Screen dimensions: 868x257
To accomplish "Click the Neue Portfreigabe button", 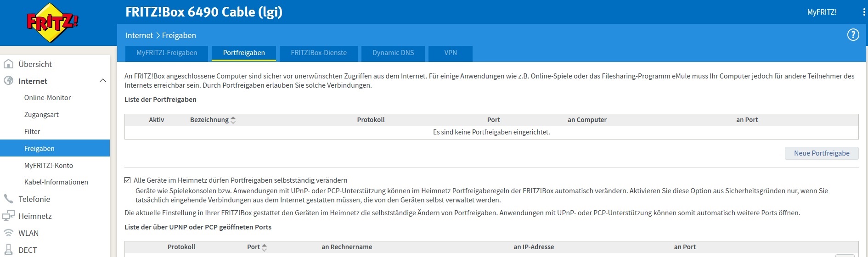I will [822, 153].
